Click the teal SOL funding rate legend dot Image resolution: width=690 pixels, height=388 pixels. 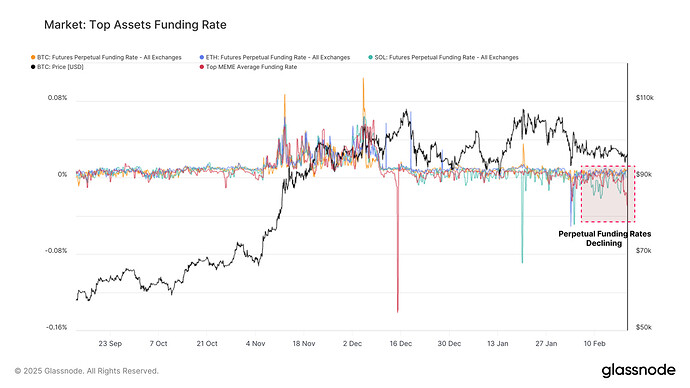[x=371, y=58]
